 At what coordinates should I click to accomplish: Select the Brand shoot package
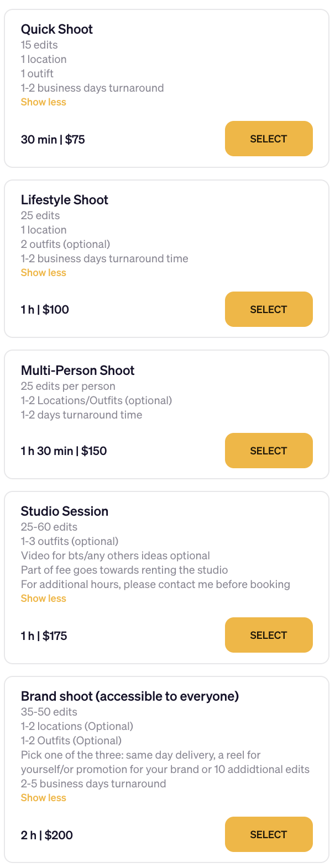pyautogui.click(x=269, y=834)
